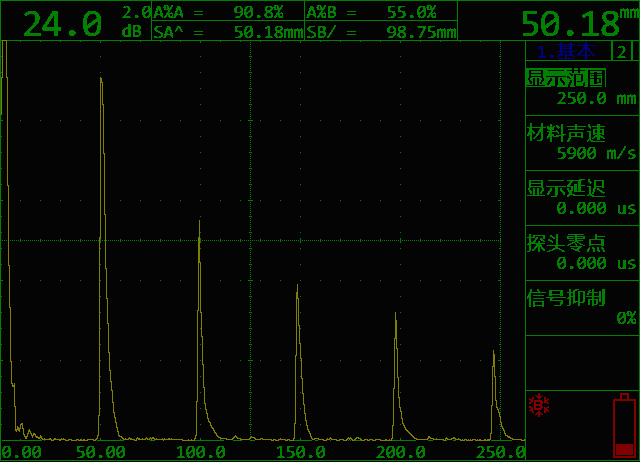The height and width of the screenshot is (462, 640).
Task: Click the 24.0 gain value
Action: click(x=62, y=23)
